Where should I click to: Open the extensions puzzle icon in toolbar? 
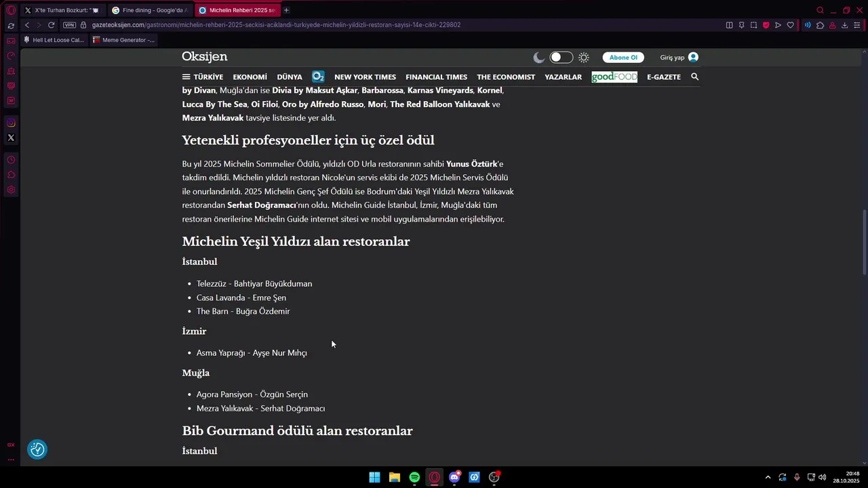[x=820, y=25]
